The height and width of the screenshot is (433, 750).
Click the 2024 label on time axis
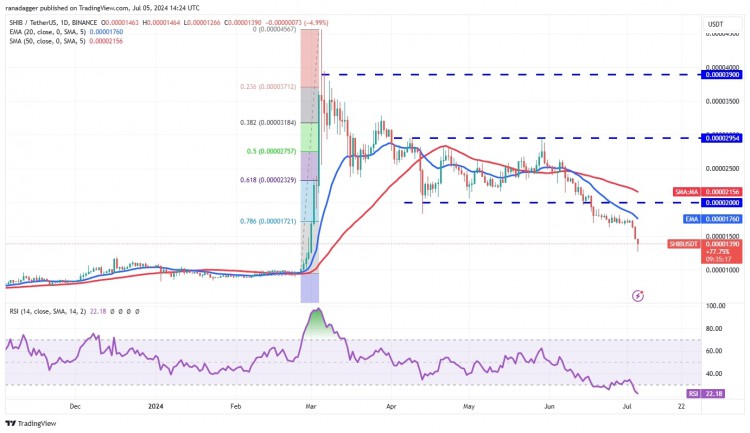pyautogui.click(x=155, y=407)
